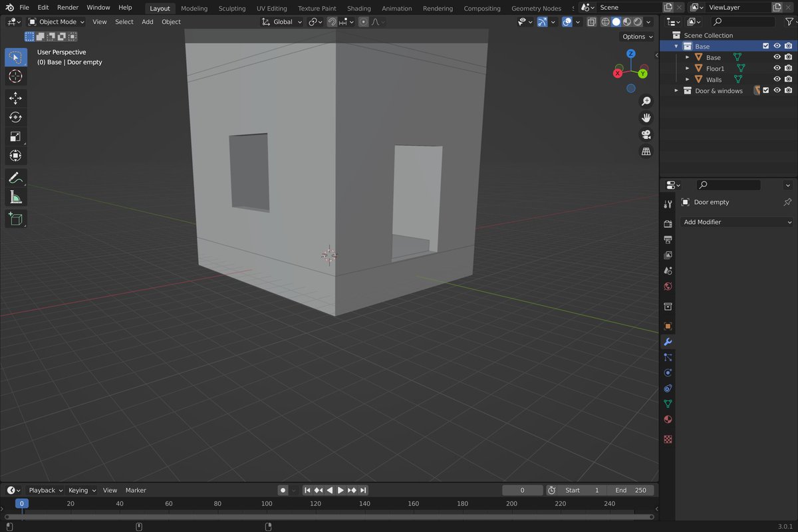The width and height of the screenshot is (798, 532).
Task: Open the File menu
Action: click(24, 7)
